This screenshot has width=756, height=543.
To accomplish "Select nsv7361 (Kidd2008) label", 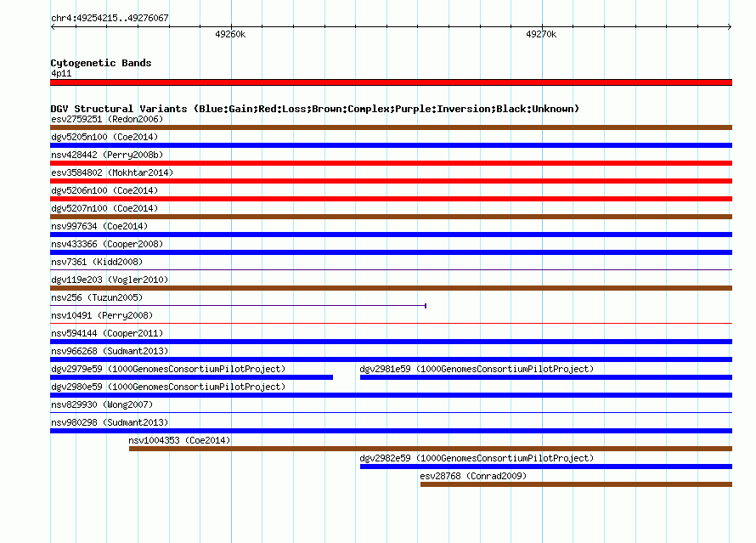I will [97, 262].
